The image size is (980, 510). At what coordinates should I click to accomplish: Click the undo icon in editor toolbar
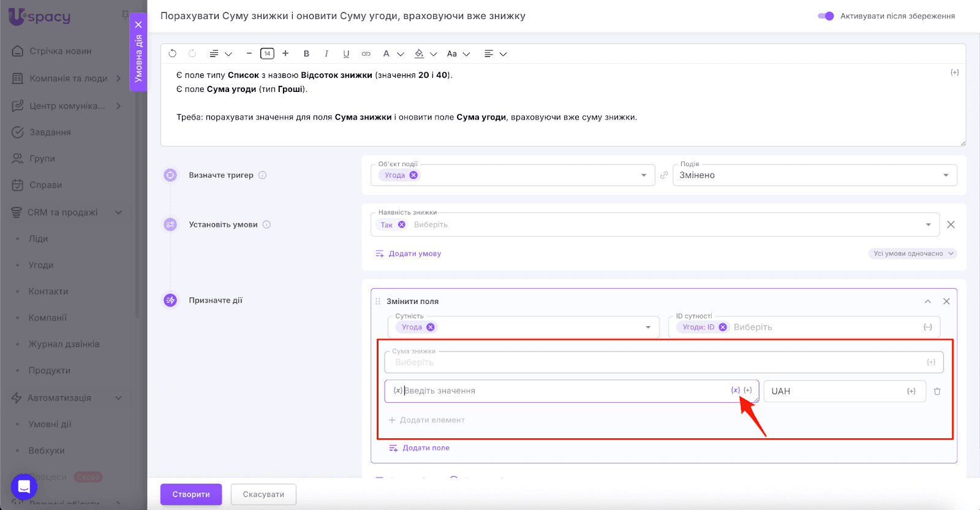pyautogui.click(x=173, y=54)
